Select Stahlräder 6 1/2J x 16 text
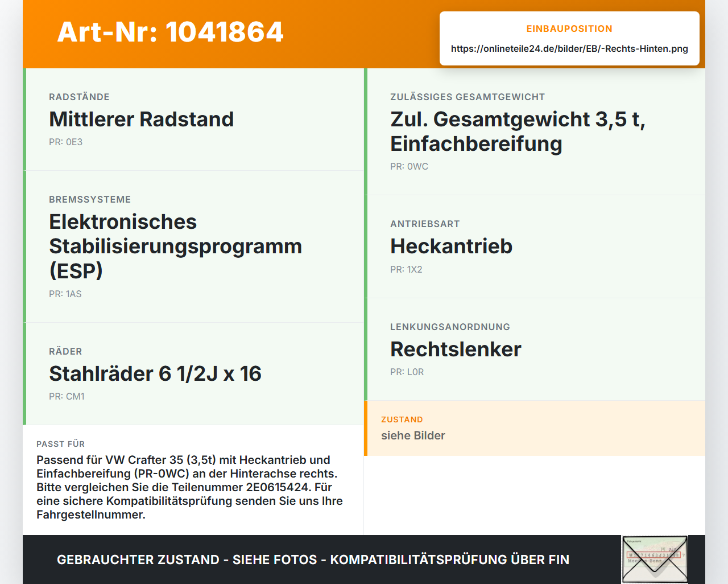 155,373
